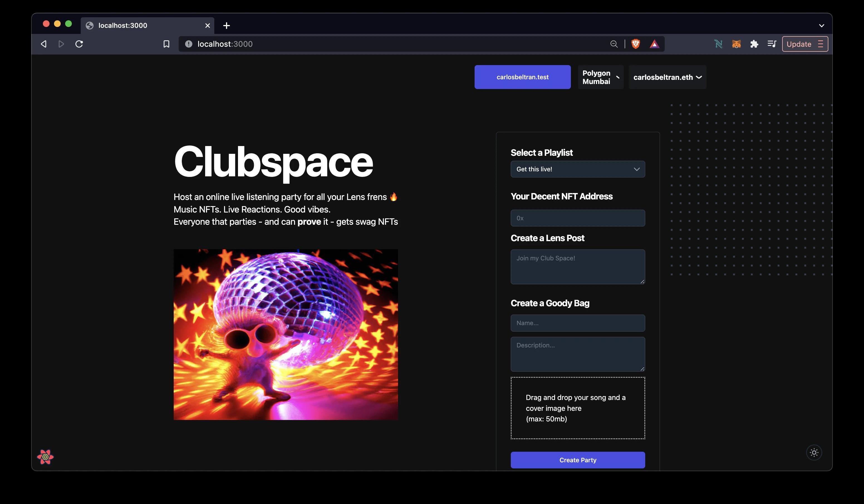Open the Update browser menu button
The height and width of the screenshot is (504, 864).
click(804, 44)
